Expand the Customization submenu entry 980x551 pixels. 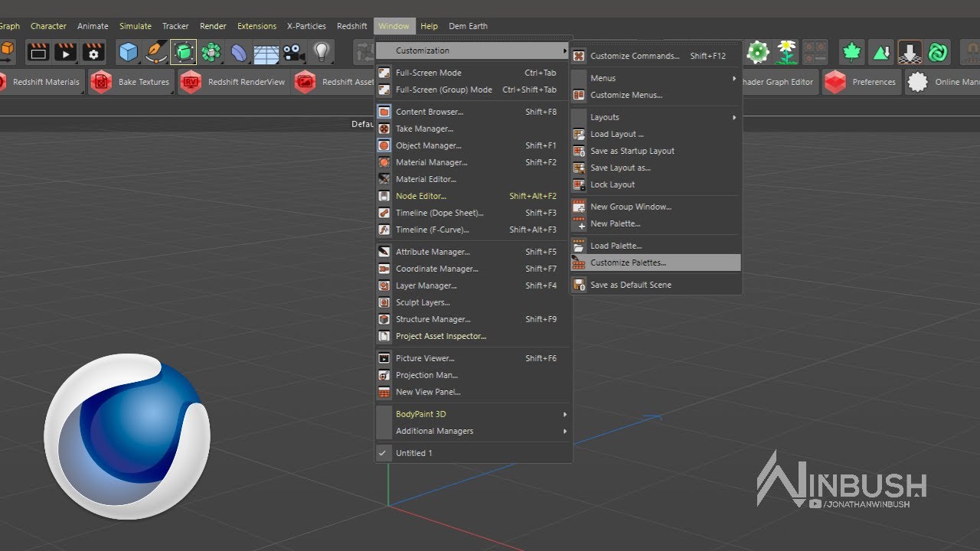tap(473, 51)
